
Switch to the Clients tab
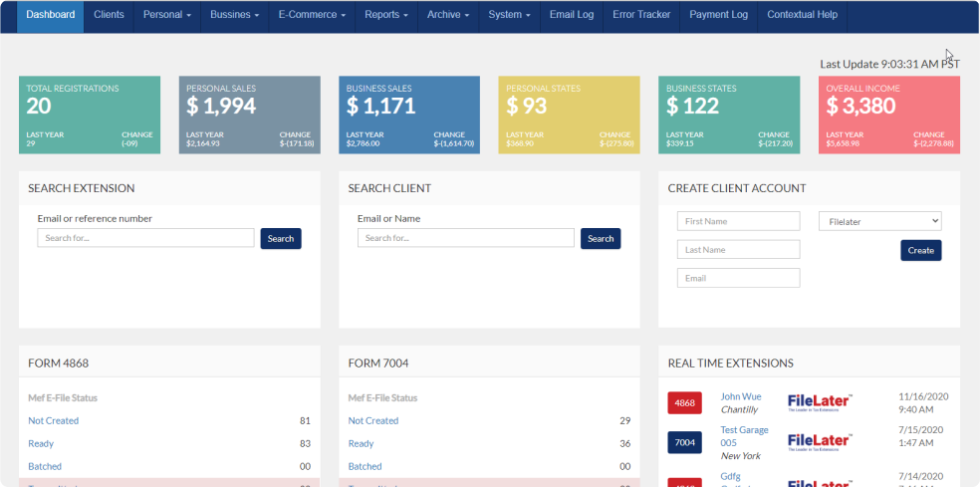[109, 15]
